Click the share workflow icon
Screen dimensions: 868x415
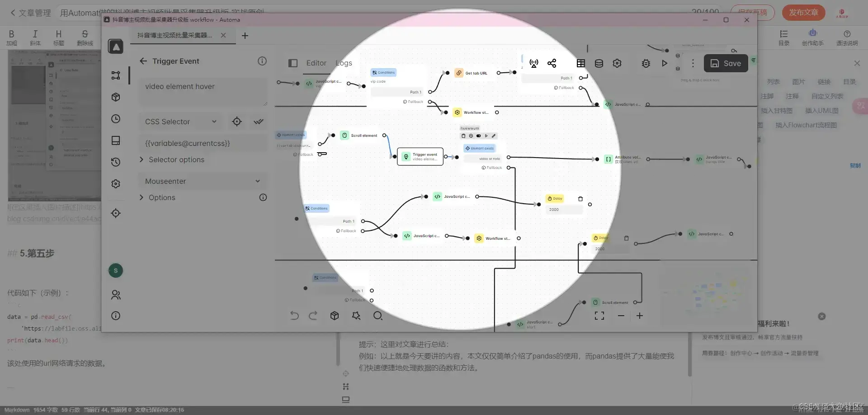(552, 63)
